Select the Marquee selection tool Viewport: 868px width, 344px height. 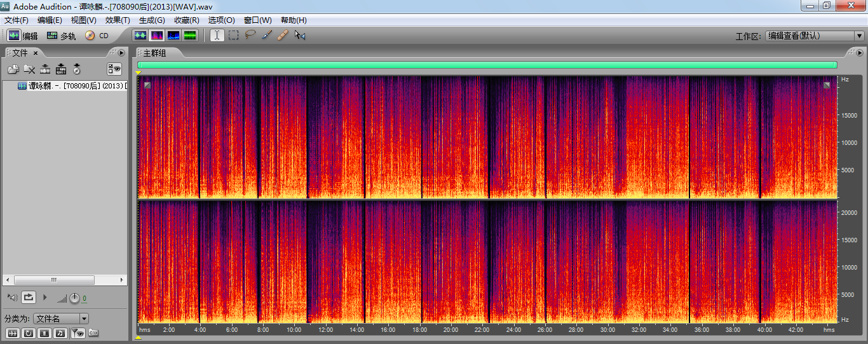(x=234, y=36)
